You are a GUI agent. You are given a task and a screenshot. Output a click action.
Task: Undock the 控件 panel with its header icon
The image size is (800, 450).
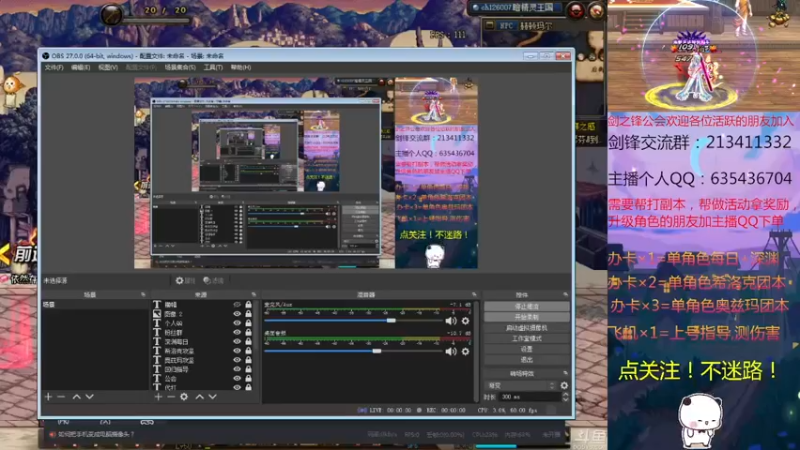(565, 295)
